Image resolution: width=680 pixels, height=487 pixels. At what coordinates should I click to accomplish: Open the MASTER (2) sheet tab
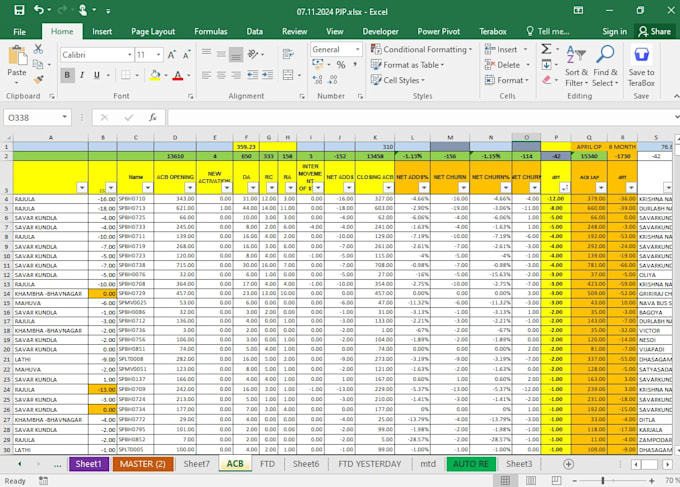pyautogui.click(x=143, y=464)
